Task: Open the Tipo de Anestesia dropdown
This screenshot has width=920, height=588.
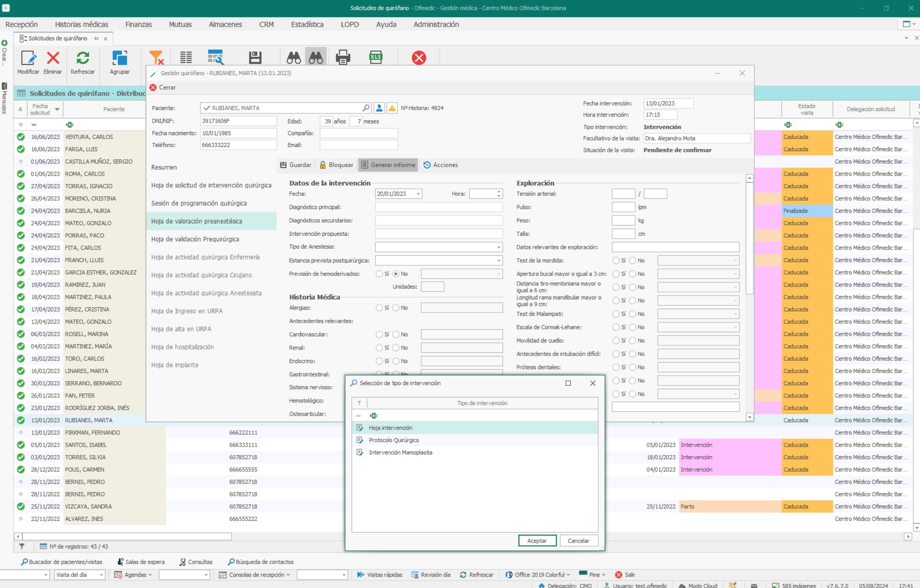Action: [x=499, y=247]
